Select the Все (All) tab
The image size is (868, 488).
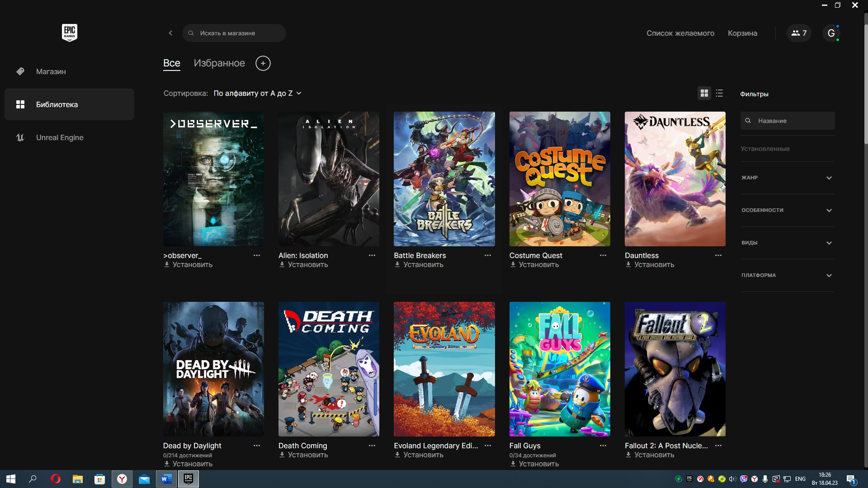pyautogui.click(x=172, y=63)
